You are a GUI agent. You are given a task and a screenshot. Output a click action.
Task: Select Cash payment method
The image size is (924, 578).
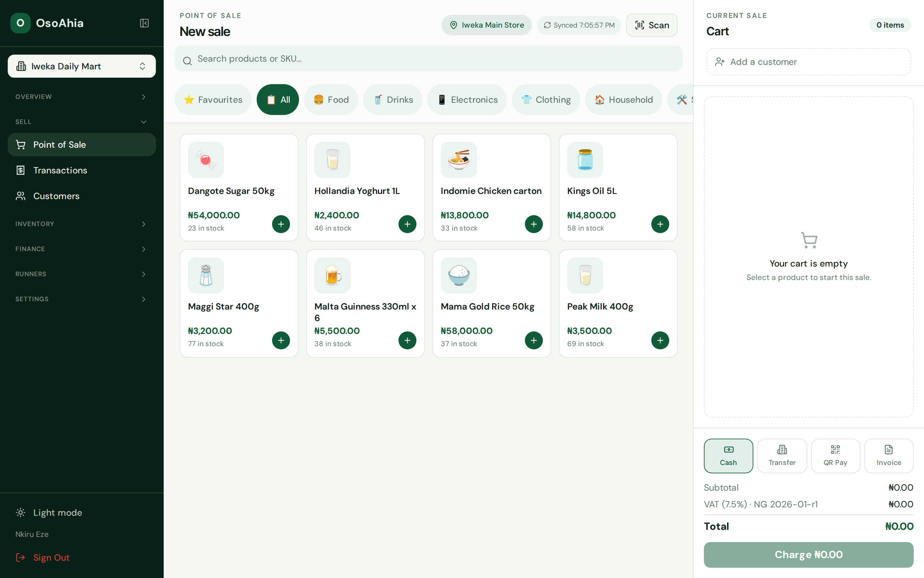tap(728, 456)
